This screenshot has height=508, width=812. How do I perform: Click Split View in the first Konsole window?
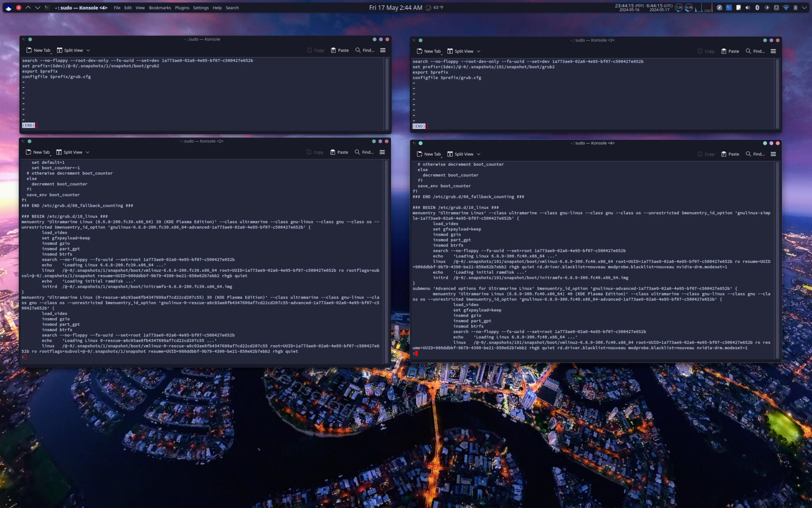(70, 50)
